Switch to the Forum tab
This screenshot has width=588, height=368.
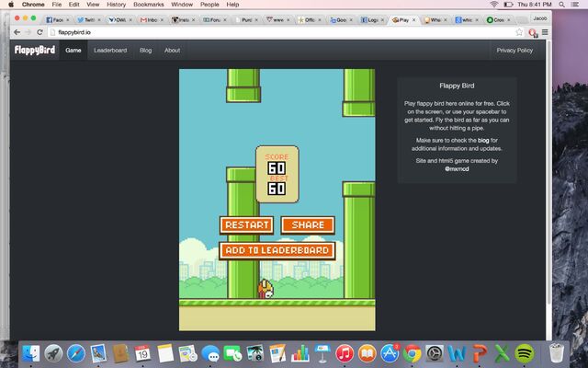click(x=214, y=20)
